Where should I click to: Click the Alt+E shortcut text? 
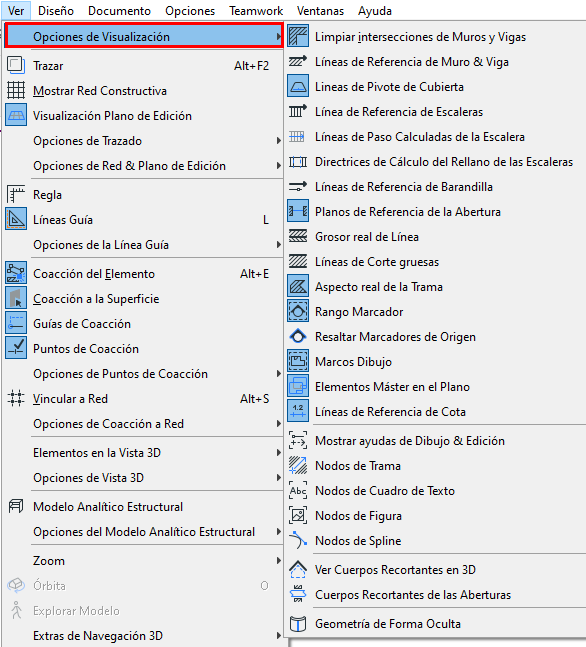click(255, 274)
